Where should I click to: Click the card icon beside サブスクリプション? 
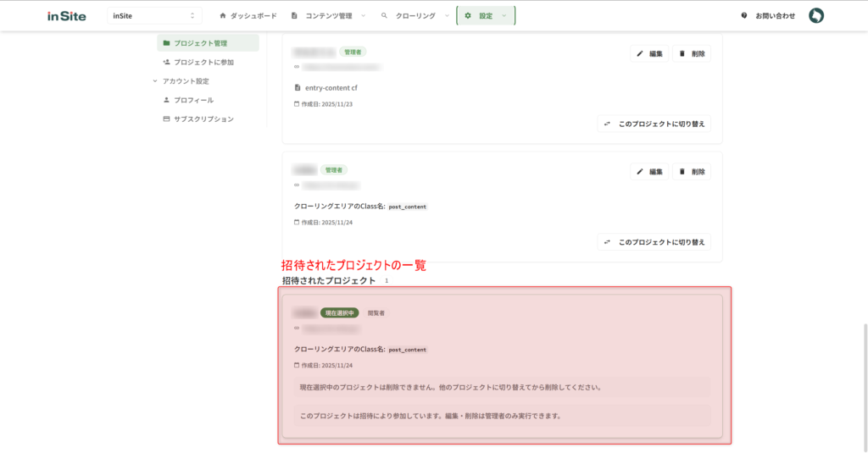(166, 119)
